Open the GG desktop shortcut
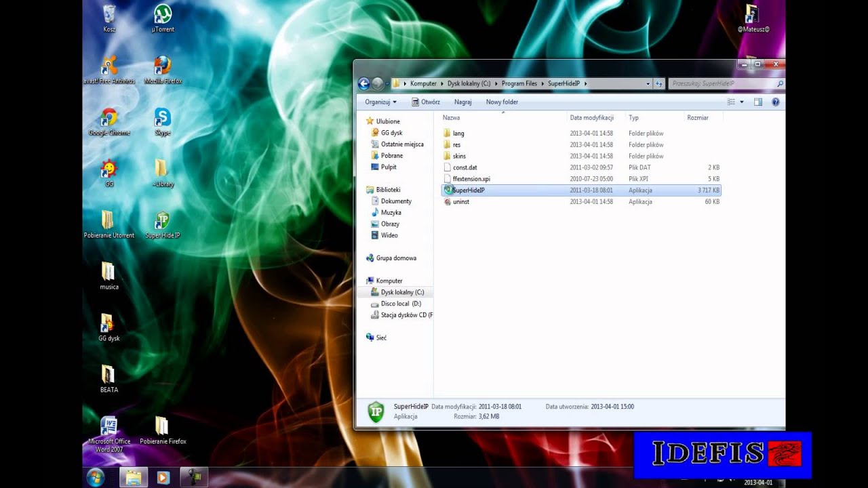Image resolution: width=868 pixels, height=488 pixels. click(x=108, y=173)
